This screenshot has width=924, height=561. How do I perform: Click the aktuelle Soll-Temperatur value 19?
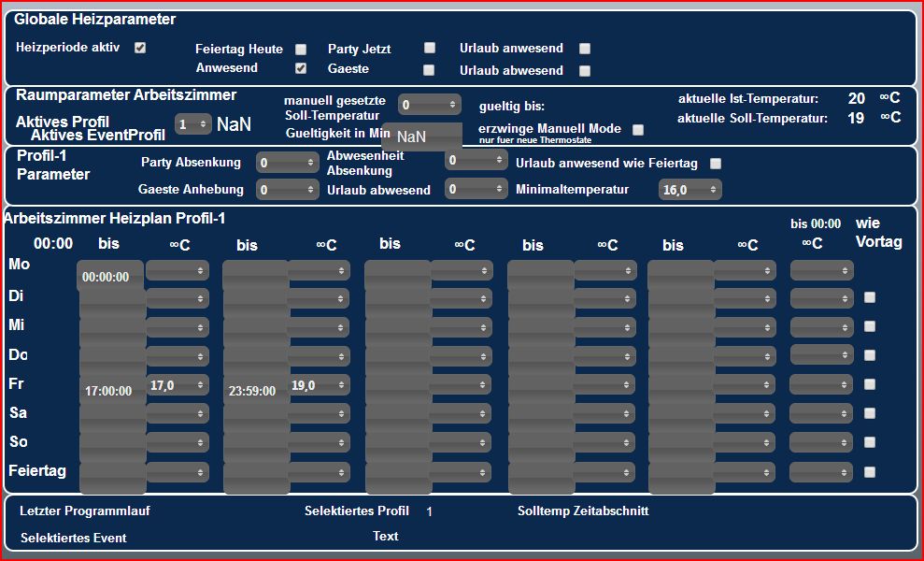point(856,118)
